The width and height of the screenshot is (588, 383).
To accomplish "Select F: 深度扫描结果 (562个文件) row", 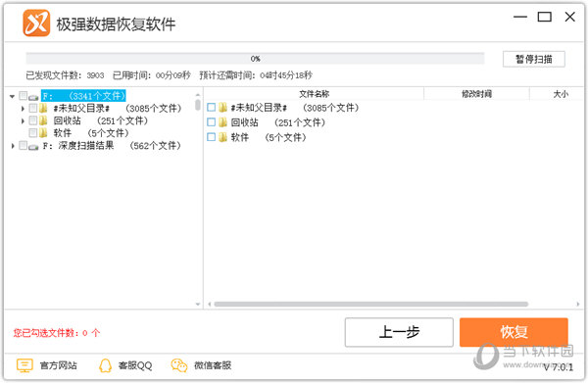I will pyautogui.click(x=112, y=145).
